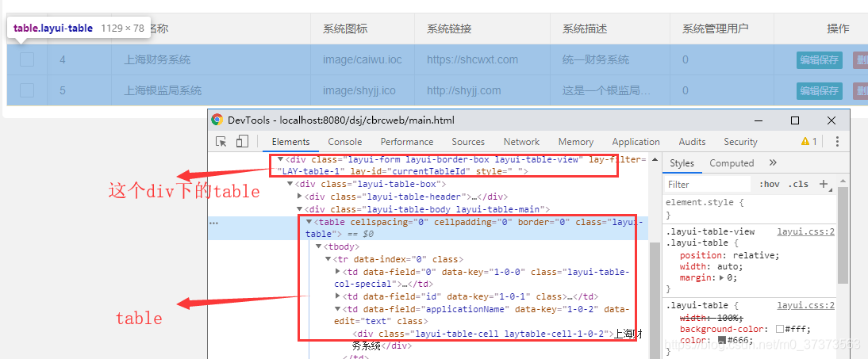Toggle the :hov element state button
The height and width of the screenshot is (359, 868).
pyautogui.click(x=769, y=184)
